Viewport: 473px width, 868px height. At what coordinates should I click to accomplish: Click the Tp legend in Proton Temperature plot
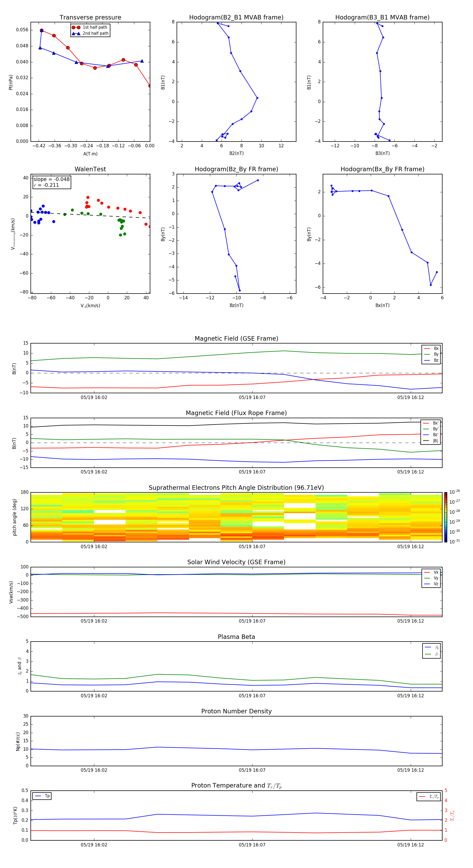pyautogui.click(x=42, y=796)
